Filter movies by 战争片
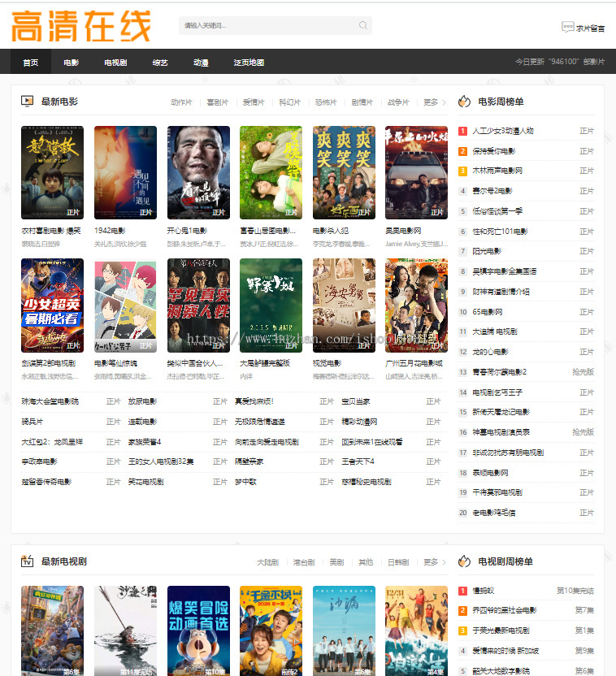Screen dimensions: 616x676 (x=398, y=102)
